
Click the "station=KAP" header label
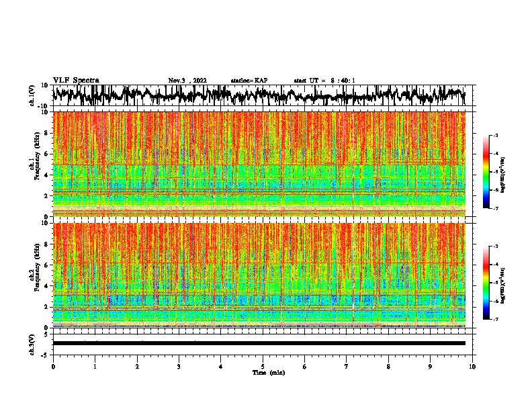coord(249,81)
